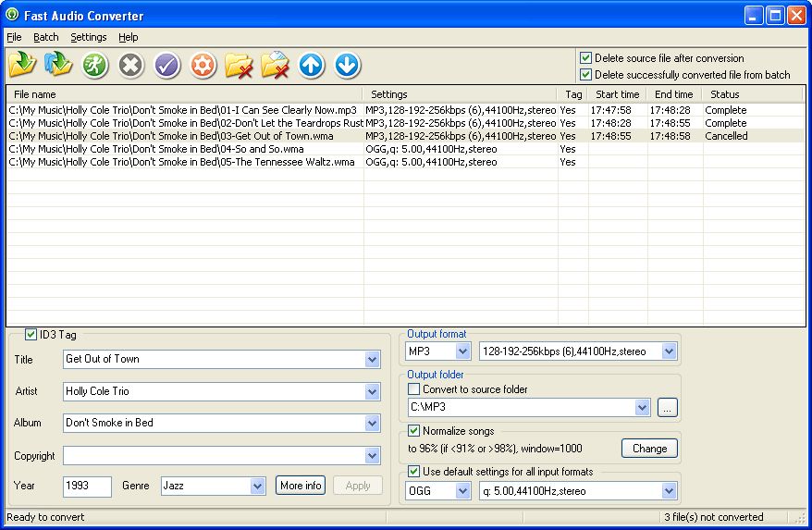Toggle Delete source file after conversion
The width and height of the screenshot is (812, 530).
(585, 58)
